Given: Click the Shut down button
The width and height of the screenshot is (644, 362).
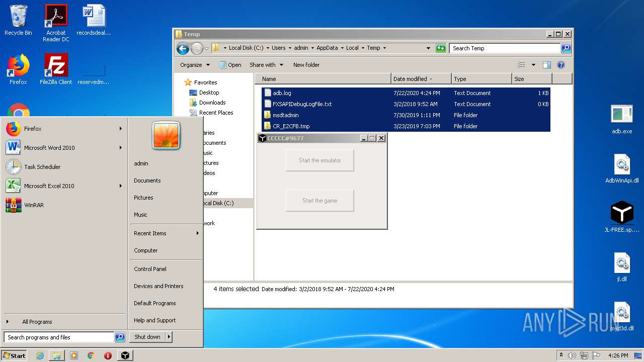Looking at the screenshot, I should (147, 337).
